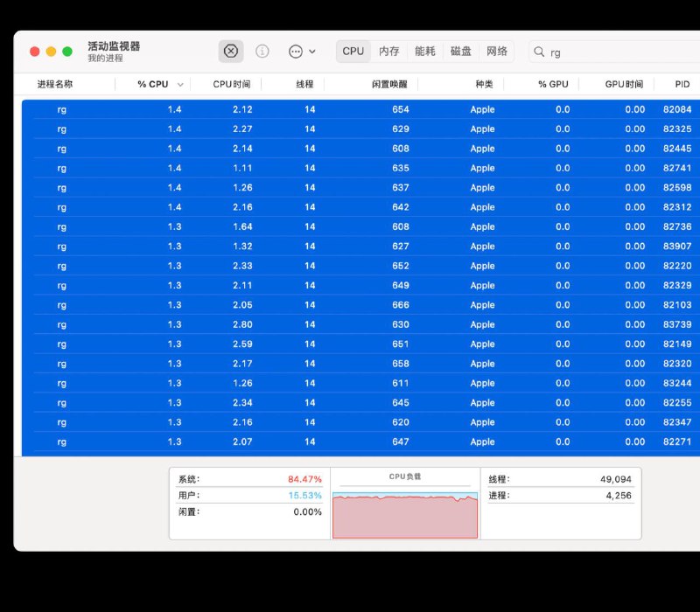This screenshot has width=700, height=612.
Task: Switch to the 能耗 tab
Action: [425, 52]
